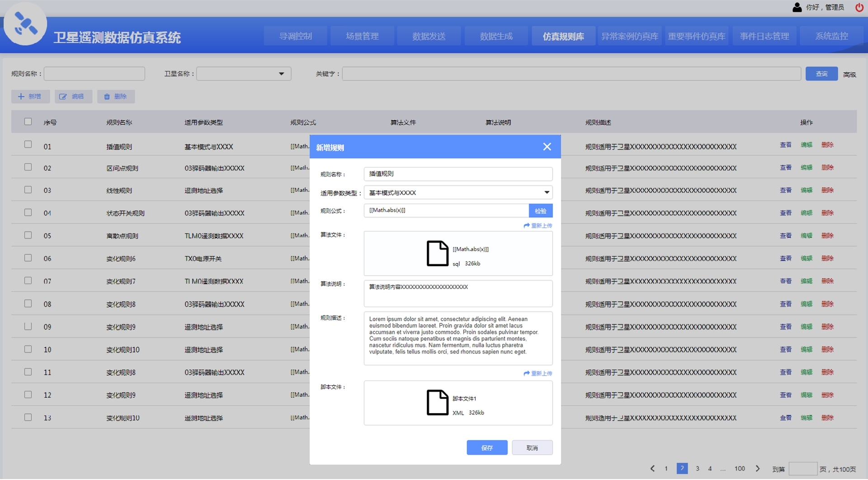Screen dimensions: 868x480
Task: Open the 场景管理 tab
Action: 363,36
